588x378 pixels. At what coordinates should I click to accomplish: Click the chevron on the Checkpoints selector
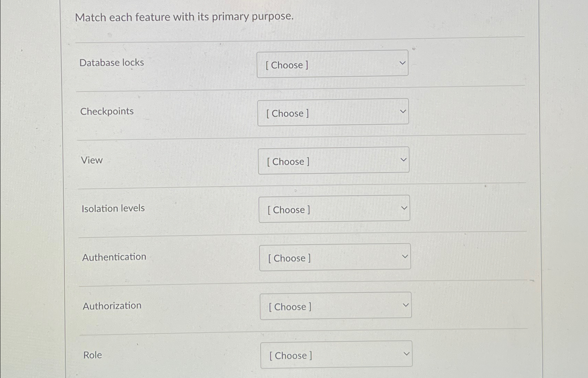[x=402, y=111]
